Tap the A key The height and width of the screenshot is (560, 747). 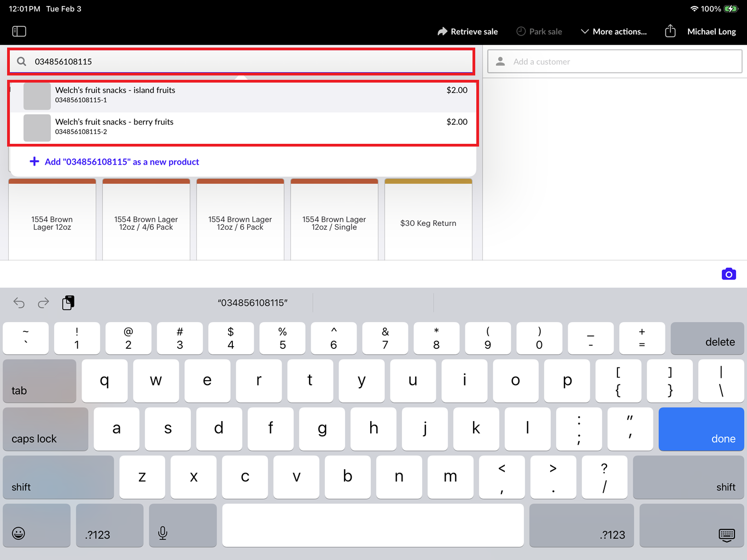pos(116,429)
